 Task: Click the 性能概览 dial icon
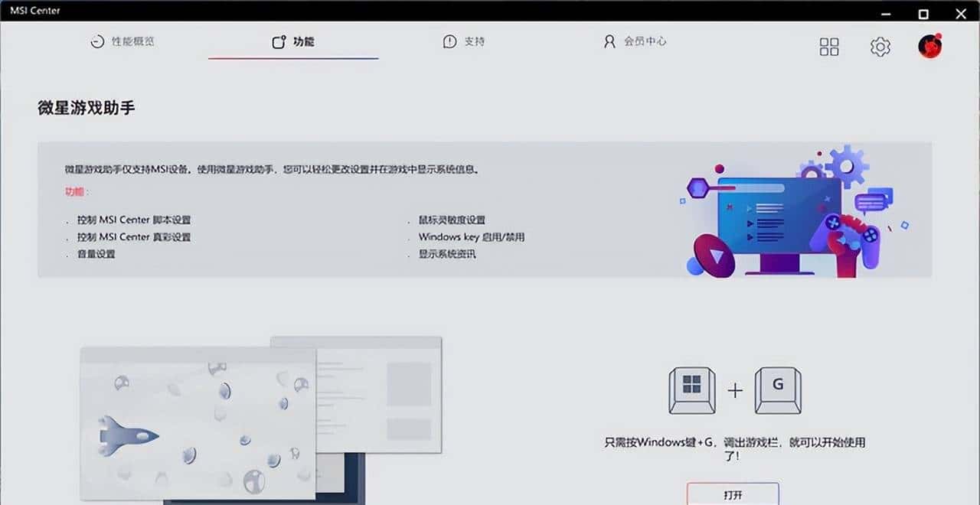99,41
